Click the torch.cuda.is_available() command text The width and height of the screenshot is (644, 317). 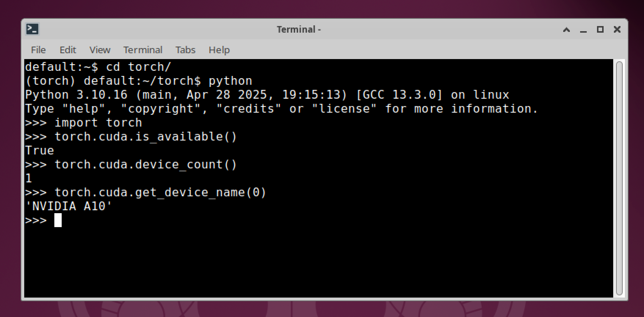point(146,136)
